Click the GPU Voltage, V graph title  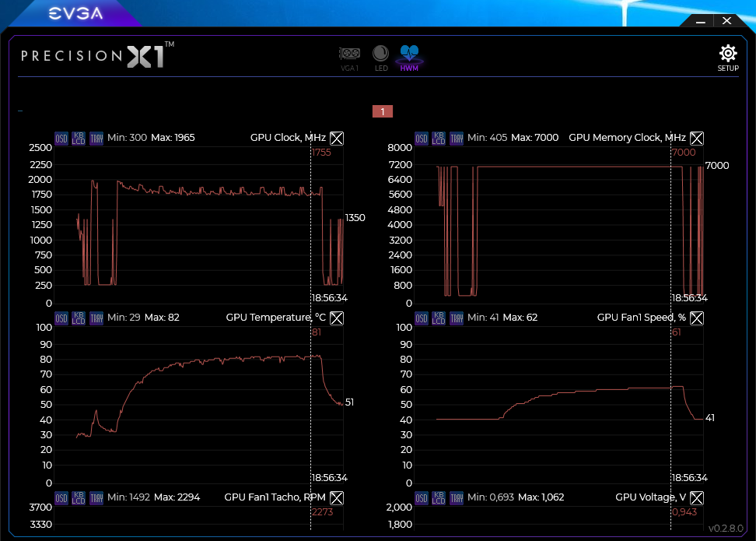coord(650,497)
